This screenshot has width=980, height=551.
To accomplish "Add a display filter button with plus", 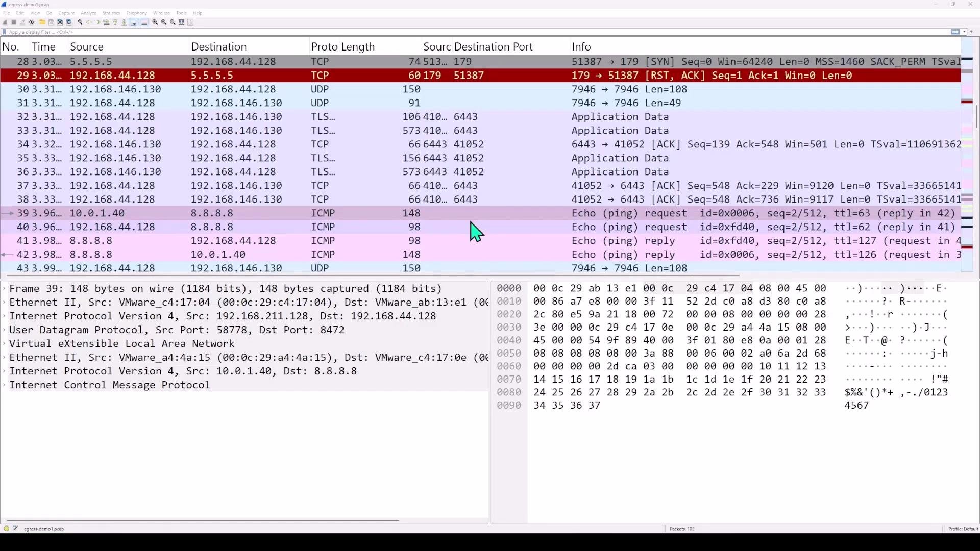I will tap(971, 32).
